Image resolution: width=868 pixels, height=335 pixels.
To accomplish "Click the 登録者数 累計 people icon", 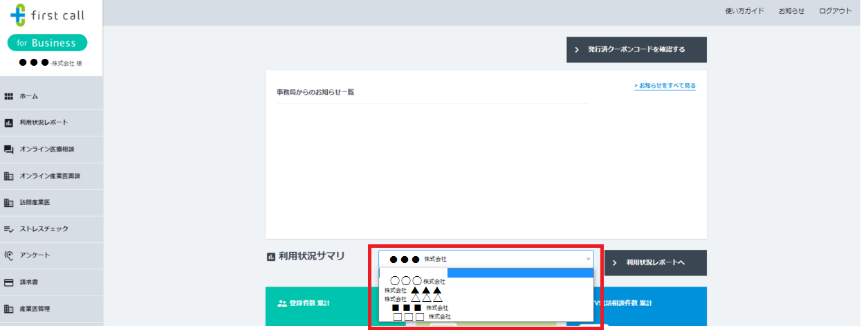I will click(x=282, y=303).
